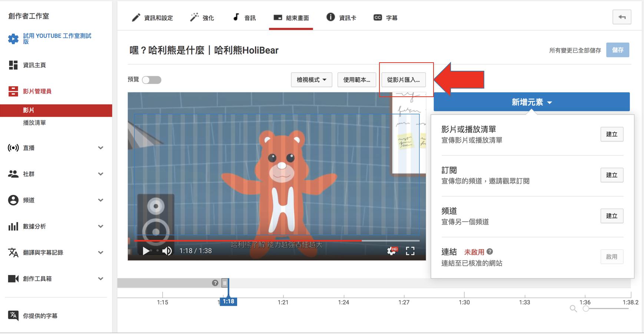Expand the 社群 sidebar section
This screenshot has width=644, height=335.
[100, 174]
